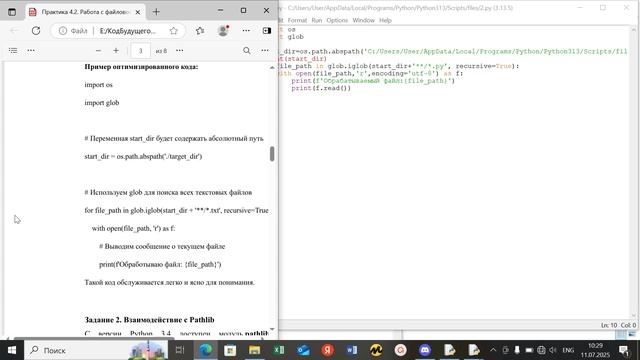Viewport: 640px width, 360px height.
Task: Toggle the Edge sidebar panel button
Action: (267, 31)
